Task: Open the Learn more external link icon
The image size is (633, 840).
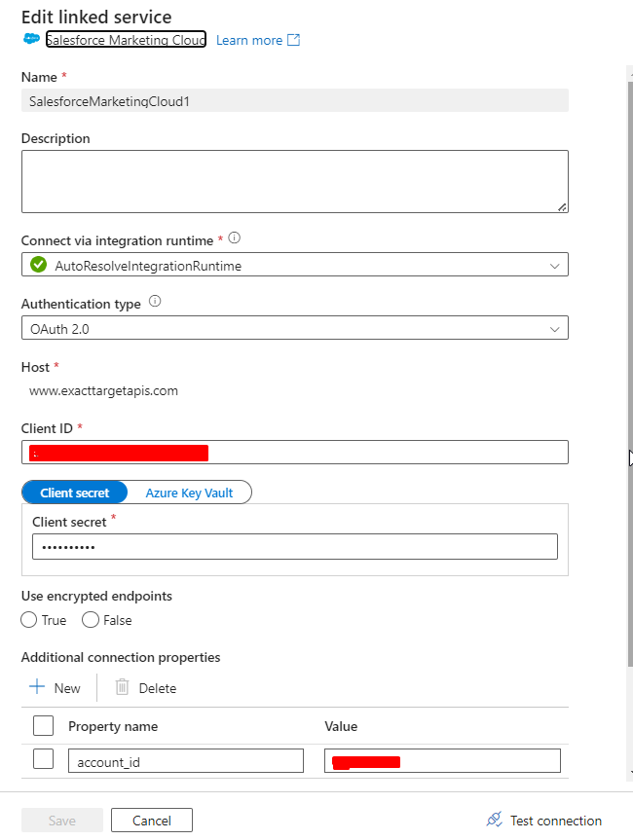Action: point(294,40)
